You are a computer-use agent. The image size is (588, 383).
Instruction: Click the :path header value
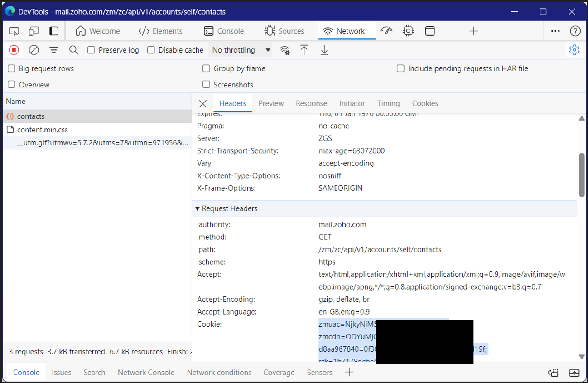[380, 249]
